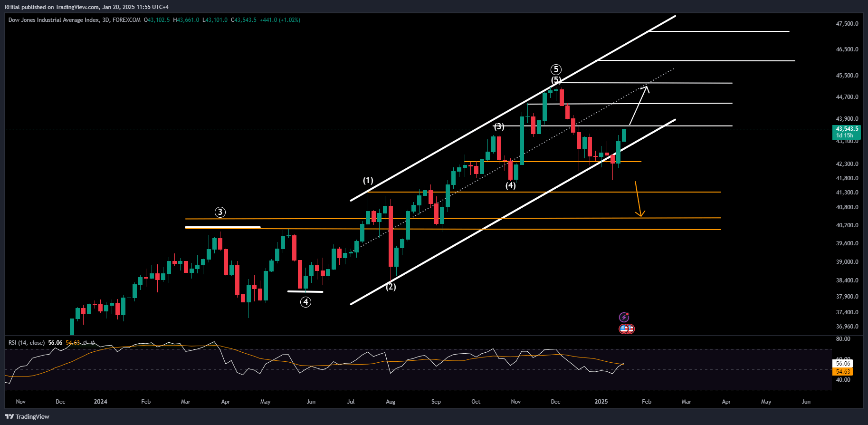Open the front US flag economic event icon
Image resolution: width=868 pixels, height=425 pixels.
point(624,328)
